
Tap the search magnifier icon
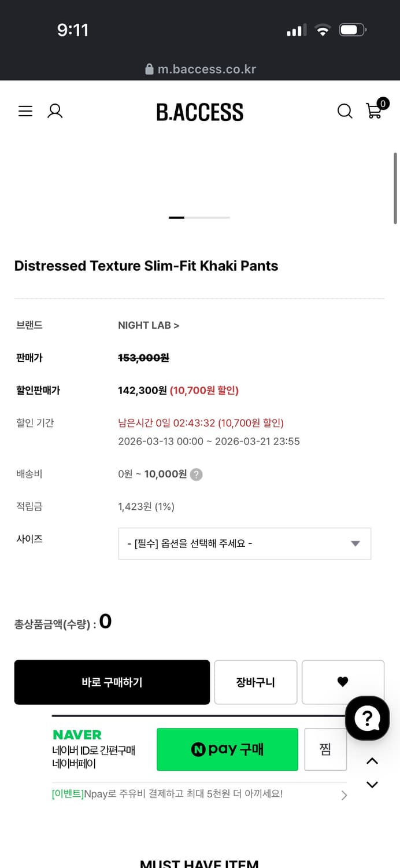pos(345,112)
